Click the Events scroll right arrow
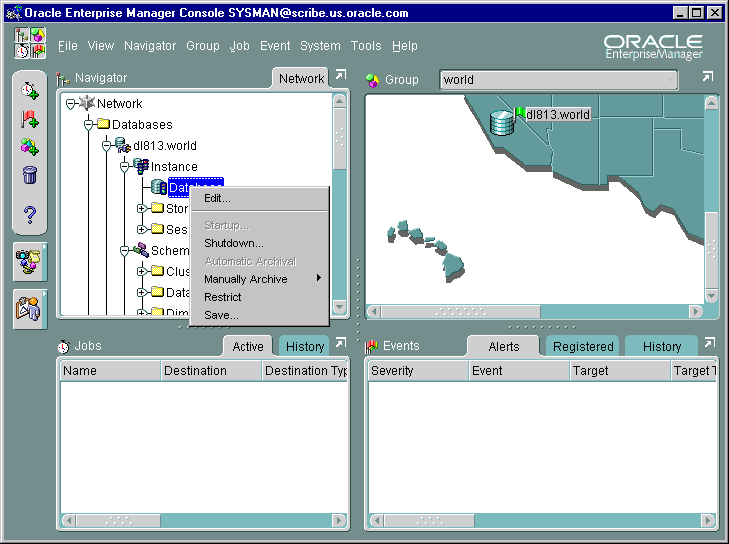Image resolution: width=729 pixels, height=544 pixels. (708, 520)
